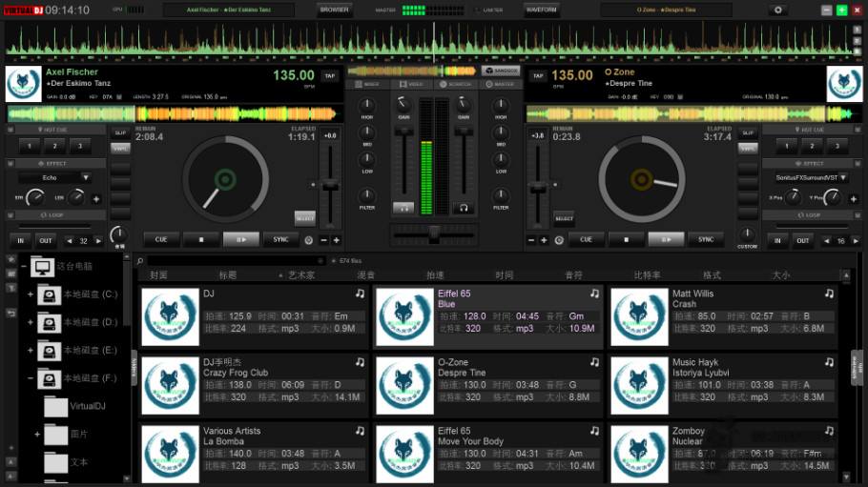Click the plus icon beside Echo effect knobs

tap(95, 198)
